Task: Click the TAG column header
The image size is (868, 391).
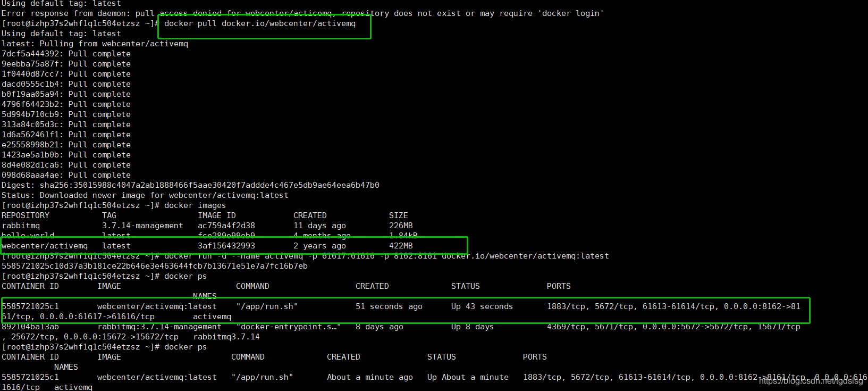Action: pyautogui.click(x=109, y=215)
